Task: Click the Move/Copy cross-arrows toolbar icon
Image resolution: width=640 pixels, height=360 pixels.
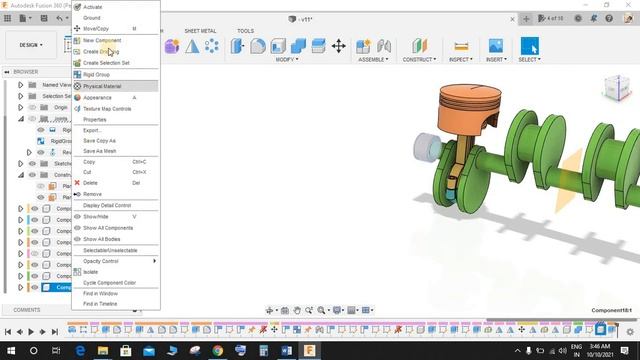Action: [339, 46]
